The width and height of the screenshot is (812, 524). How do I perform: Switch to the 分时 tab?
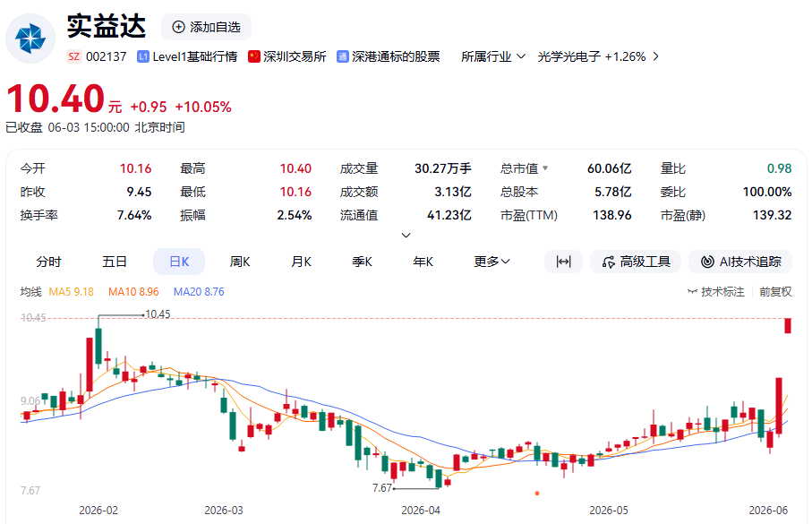click(48, 262)
